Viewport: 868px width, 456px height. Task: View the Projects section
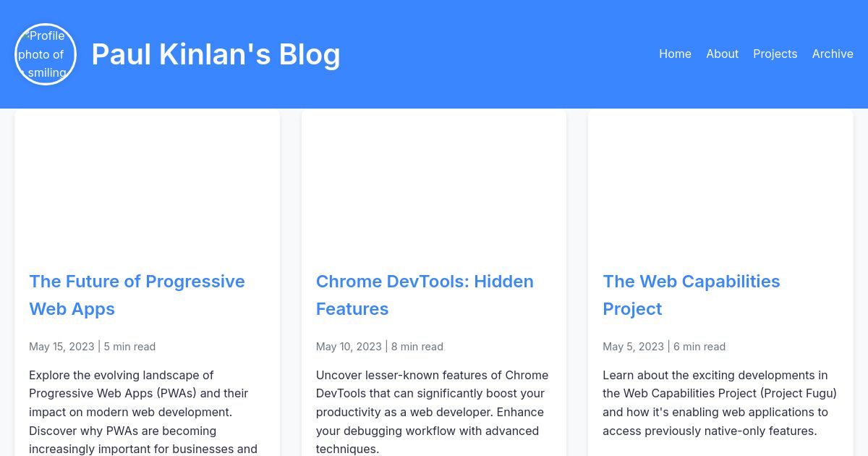coord(775,54)
